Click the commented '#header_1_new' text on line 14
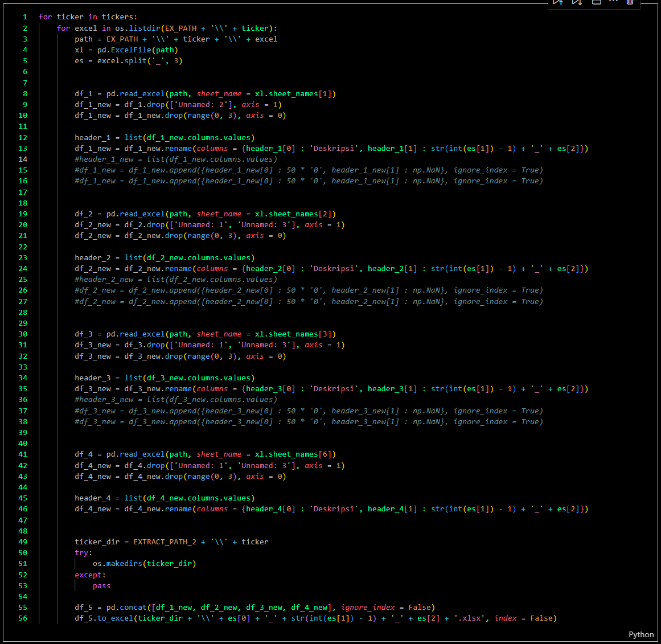The width and height of the screenshot is (661, 644). click(x=104, y=159)
